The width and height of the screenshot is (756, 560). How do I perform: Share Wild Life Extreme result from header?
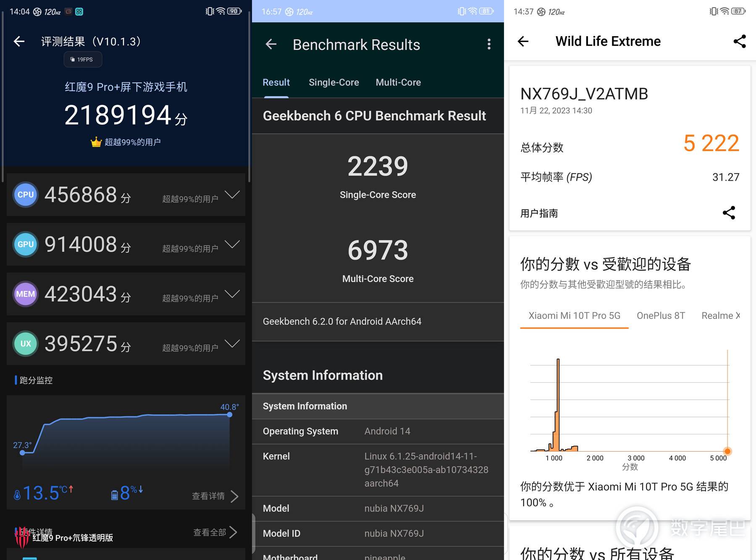740,41
